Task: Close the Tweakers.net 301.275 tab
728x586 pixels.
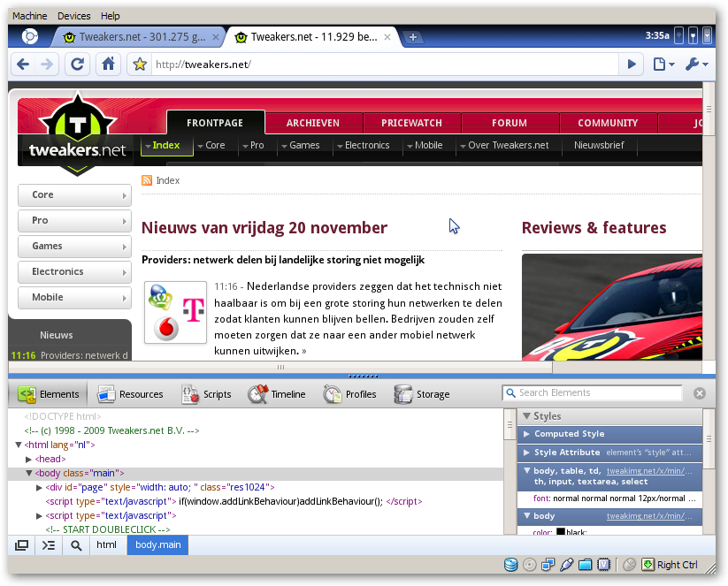Action: click(216, 37)
